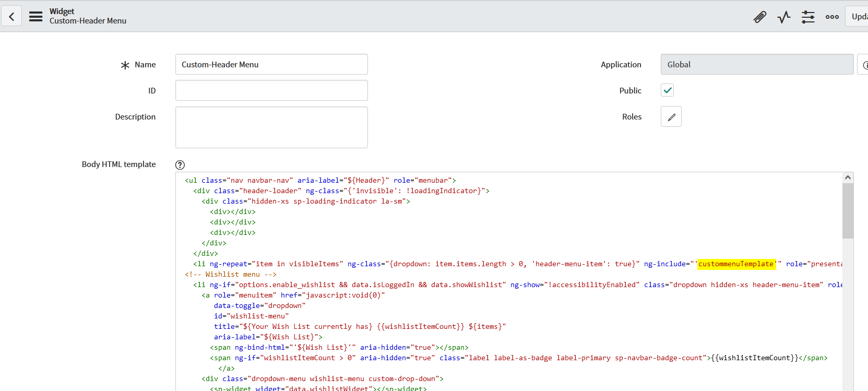868x391 pixels.
Task: Click the 'dropdown-menu wishlist-menu' div line
Action: (323, 378)
